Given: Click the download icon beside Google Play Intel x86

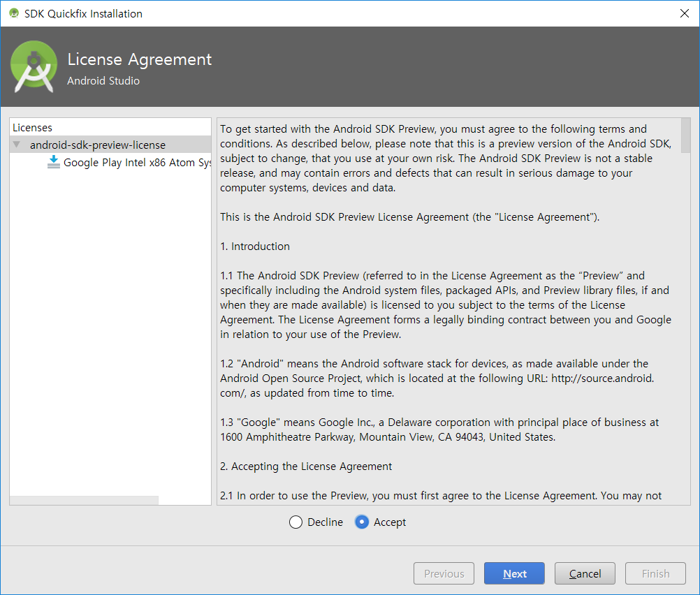Looking at the screenshot, I should pyautogui.click(x=54, y=162).
